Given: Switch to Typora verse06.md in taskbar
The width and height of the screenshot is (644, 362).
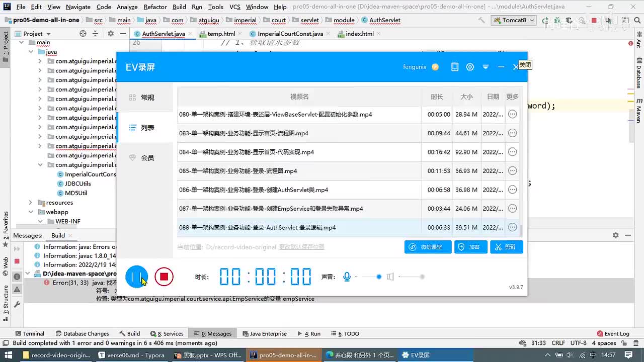Looking at the screenshot, I should click(x=131, y=355).
